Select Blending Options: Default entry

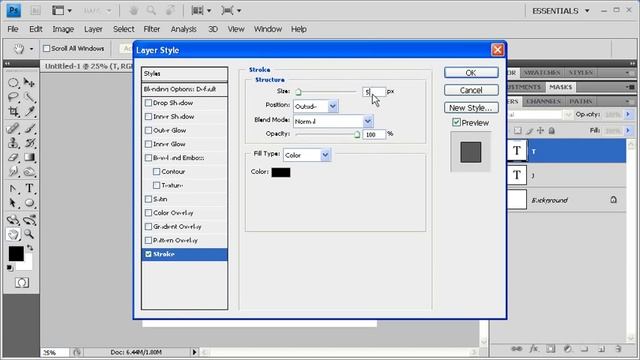pos(184,89)
